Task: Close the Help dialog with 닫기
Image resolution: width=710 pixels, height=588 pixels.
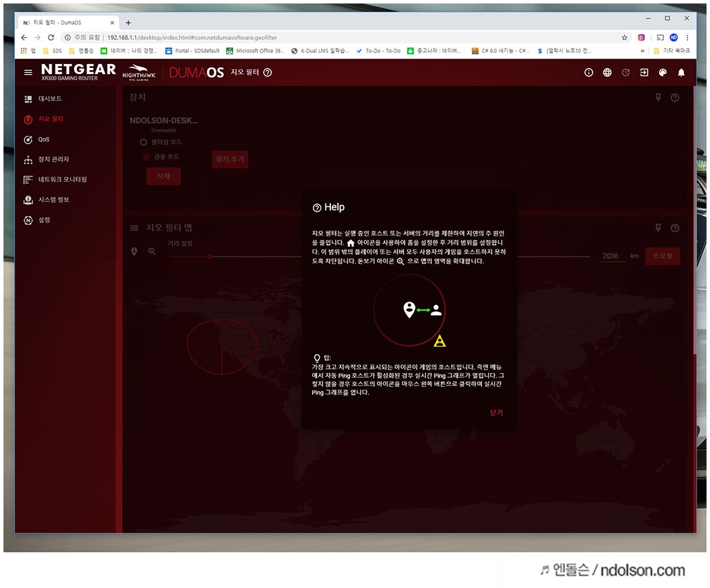Action: 496,413
